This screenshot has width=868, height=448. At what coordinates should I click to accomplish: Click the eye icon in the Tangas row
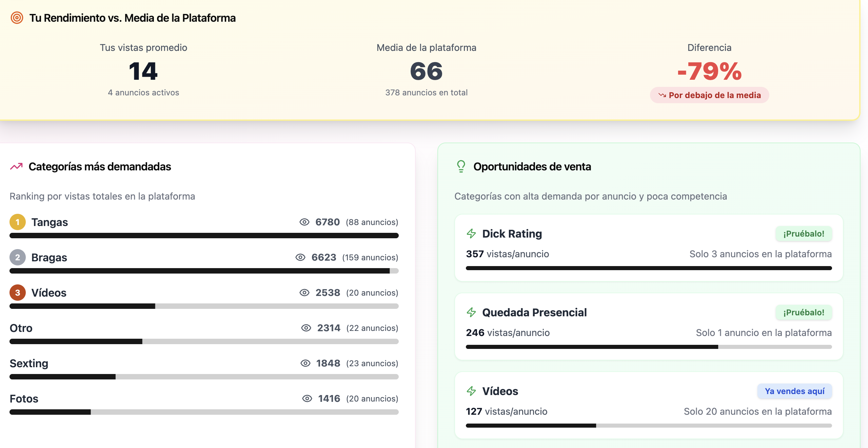[x=304, y=222]
